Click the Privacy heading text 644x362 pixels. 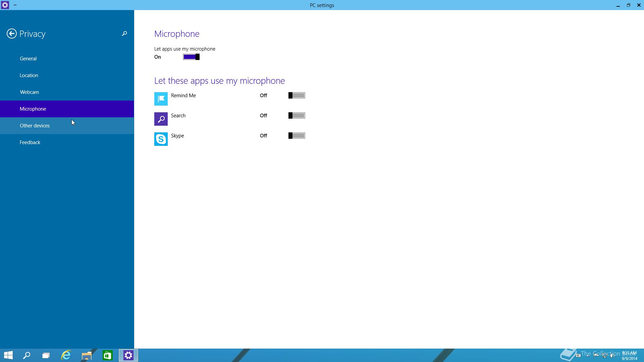(32, 34)
